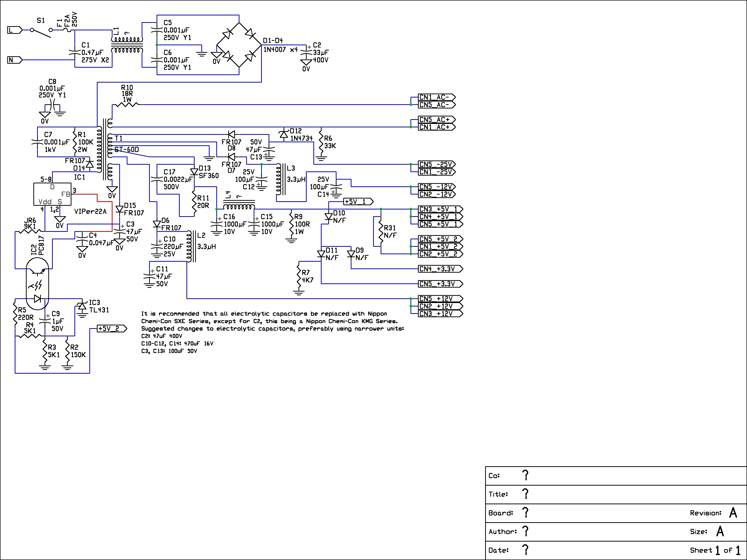Click the CN5_-25V port label
747x560 pixels.
(437, 164)
